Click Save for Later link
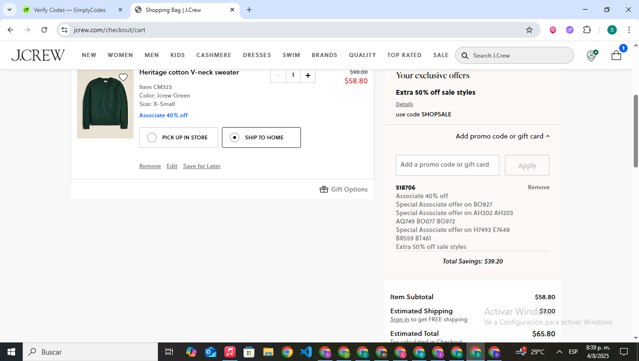Viewport: 639px width, 361px height. [202, 166]
